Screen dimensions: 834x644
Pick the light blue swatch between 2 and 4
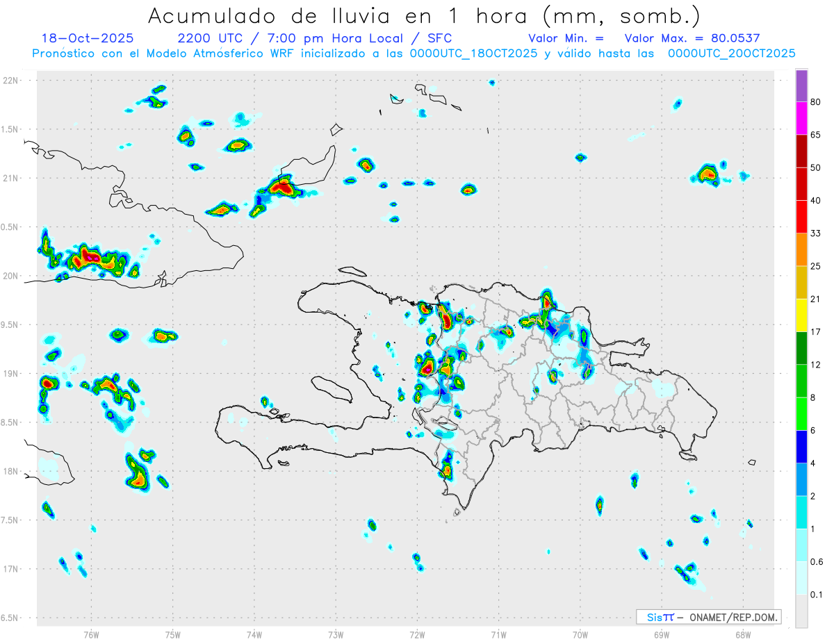801,479
